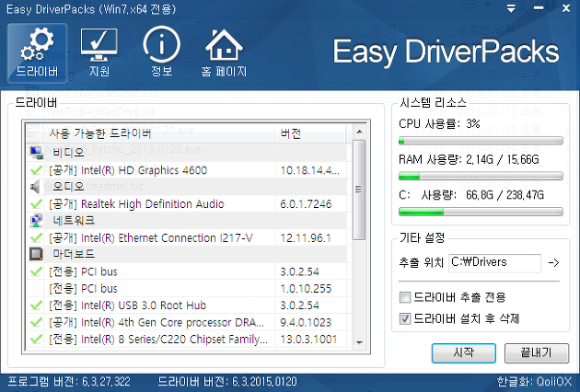Click the 네트워크 category icon
Image resolution: width=580 pixels, height=392 pixels.
[x=36, y=221]
